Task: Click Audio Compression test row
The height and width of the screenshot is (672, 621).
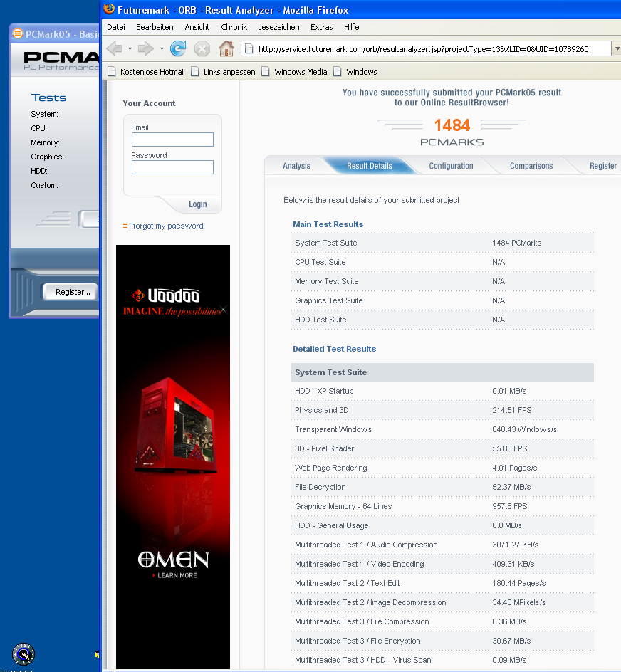Action: tap(442, 545)
